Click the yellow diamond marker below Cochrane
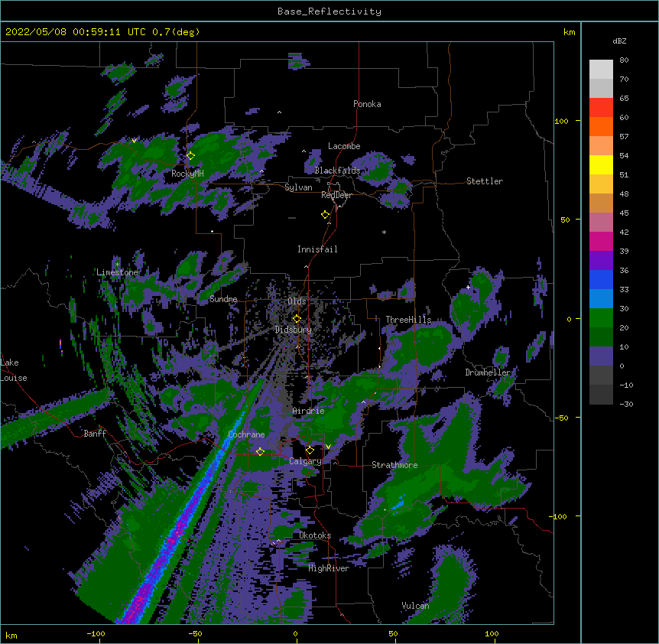Viewport: 659px width, 644px height. pyautogui.click(x=260, y=452)
